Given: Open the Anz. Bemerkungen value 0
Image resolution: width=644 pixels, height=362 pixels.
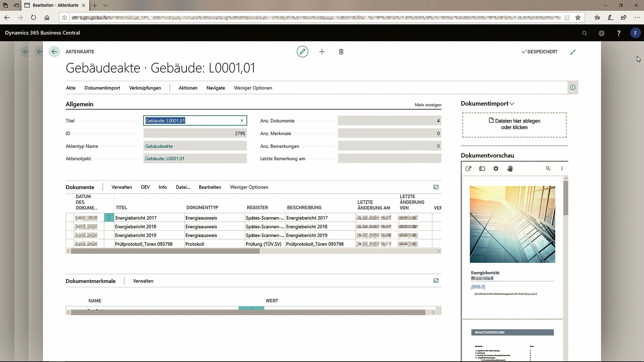Looking at the screenshot, I should [x=438, y=146].
